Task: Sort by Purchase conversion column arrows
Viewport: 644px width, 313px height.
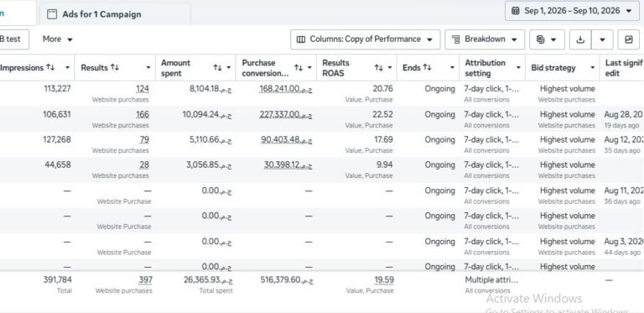Action: [x=299, y=68]
